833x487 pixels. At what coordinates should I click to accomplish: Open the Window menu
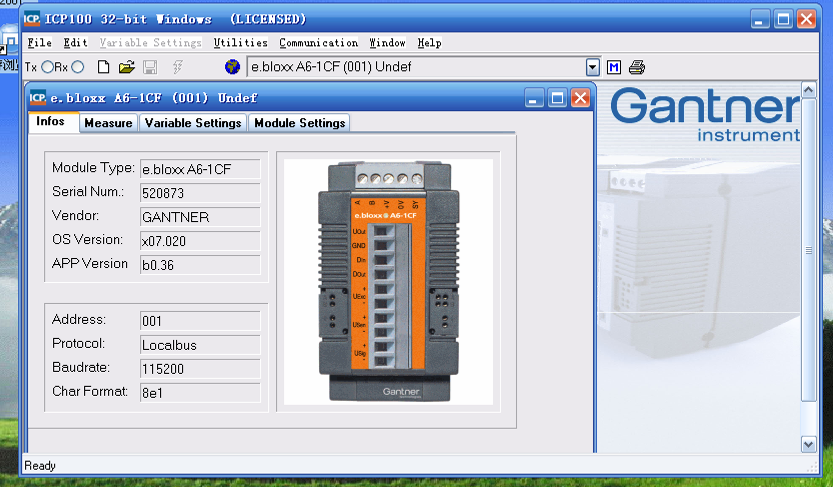387,42
